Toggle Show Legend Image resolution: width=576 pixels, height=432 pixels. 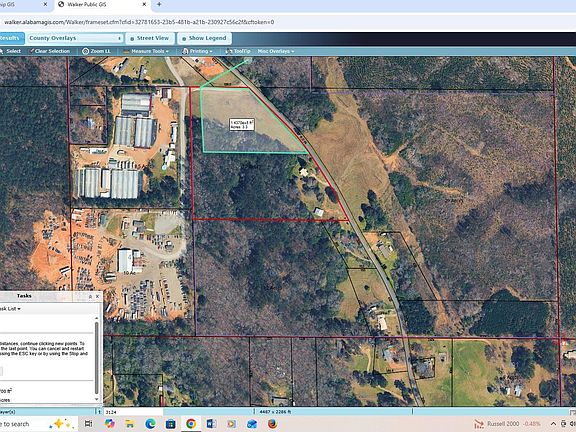[204, 38]
